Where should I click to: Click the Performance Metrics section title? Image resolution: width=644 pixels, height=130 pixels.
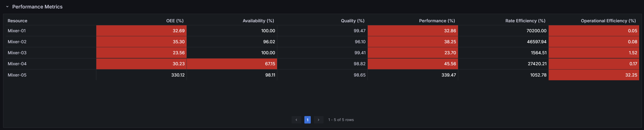pos(37,7)
